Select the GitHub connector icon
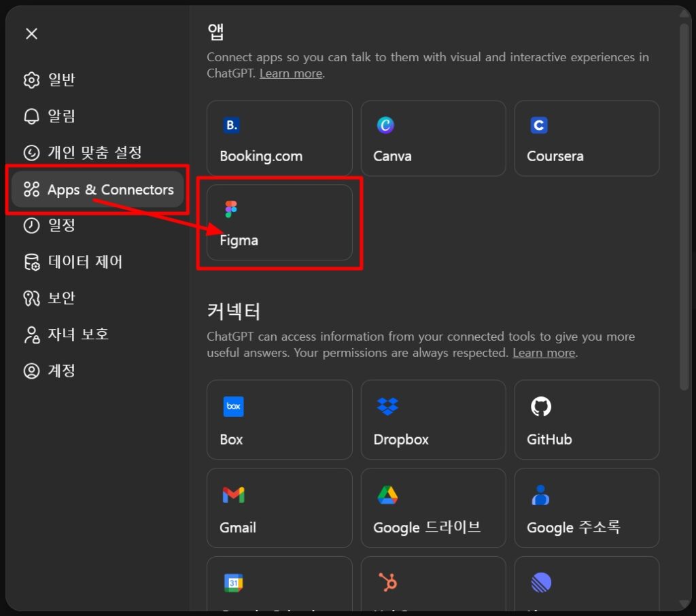This screenshot has height=616, width=696. pyautogui.click(x=540, y=407)
